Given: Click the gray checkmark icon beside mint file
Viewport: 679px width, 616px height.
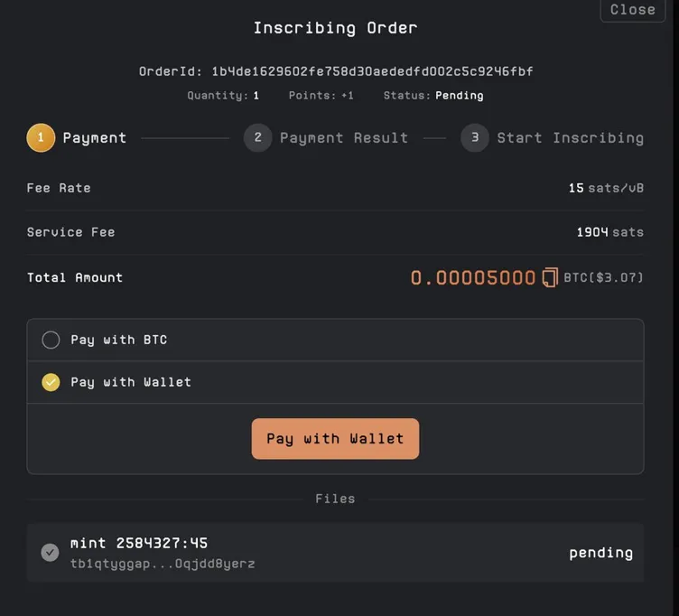Looking at the screenshot, I should tap(51, 552).
